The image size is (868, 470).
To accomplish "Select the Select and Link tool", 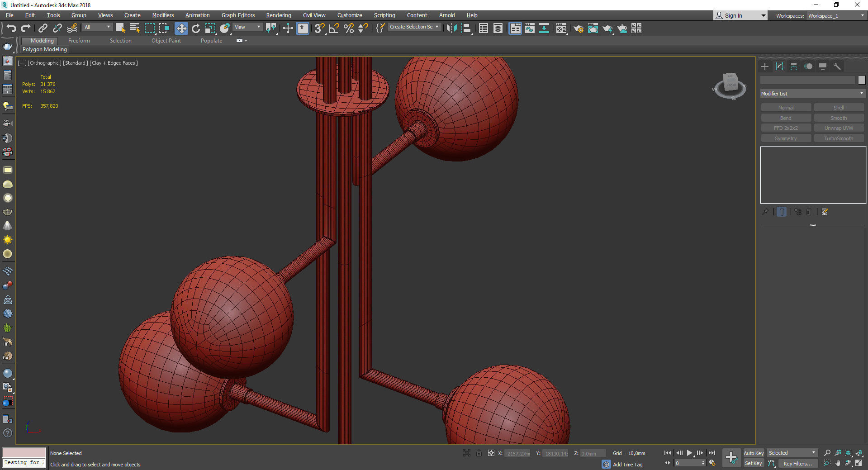I will pyautogui.click(x=43, y=28).
